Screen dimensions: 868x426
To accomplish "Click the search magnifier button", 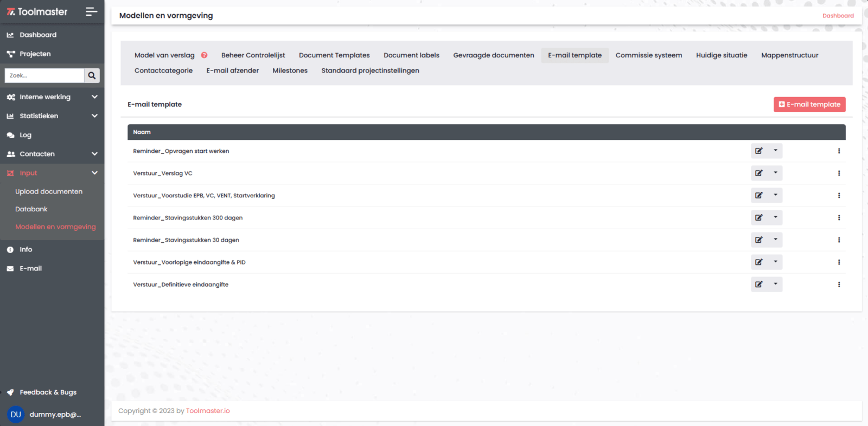I will [92, 75].
